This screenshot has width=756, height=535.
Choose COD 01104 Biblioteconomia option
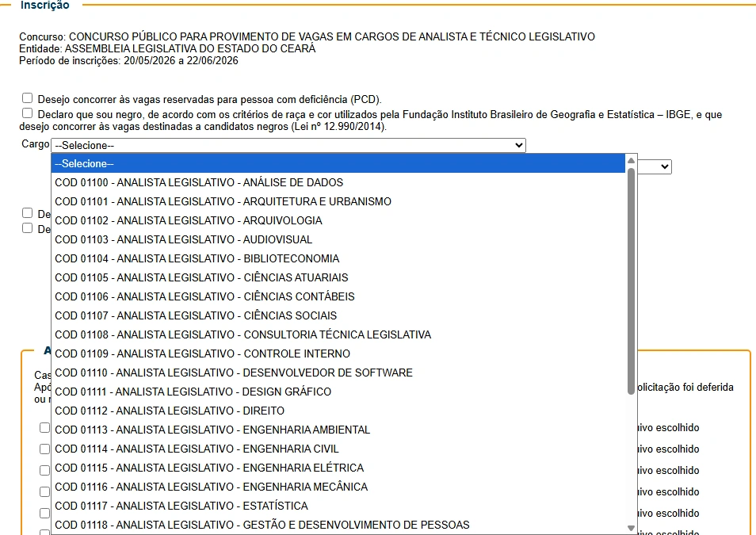tap(338, 258)
